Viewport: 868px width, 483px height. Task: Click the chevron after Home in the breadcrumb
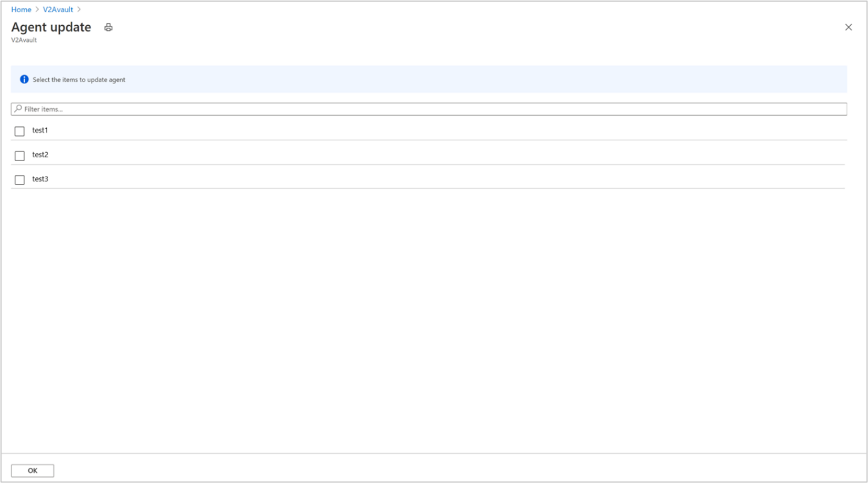tap(36, 9)
